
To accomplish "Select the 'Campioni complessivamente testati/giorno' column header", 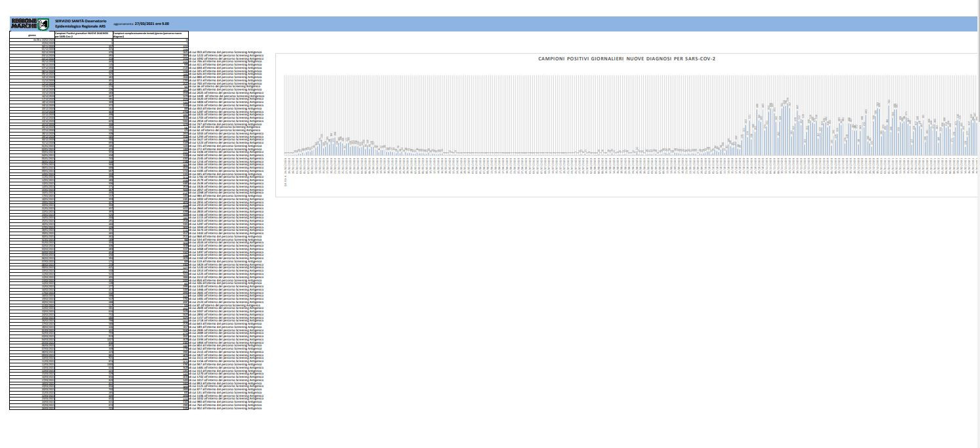I will (x=151, y=35).
